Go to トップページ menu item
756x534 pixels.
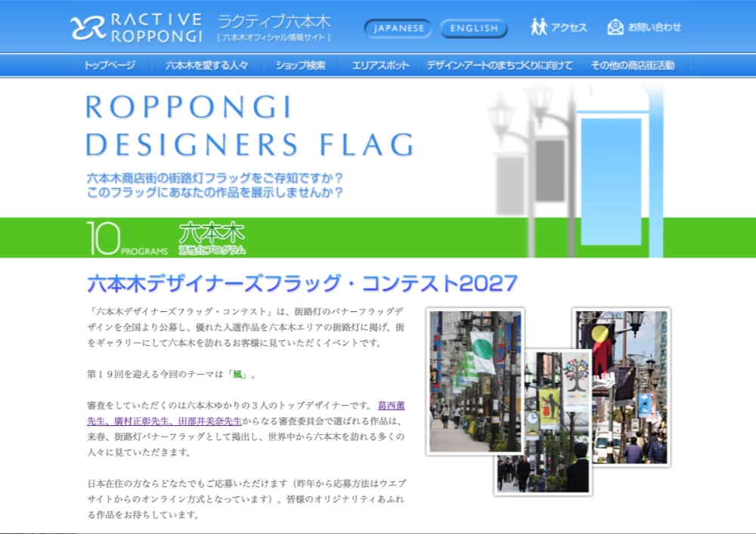(x=110, y=66)
